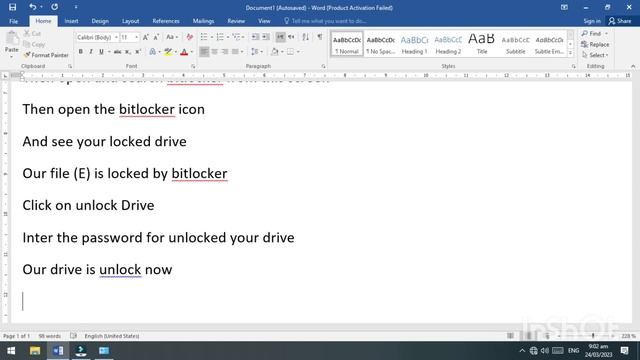Viewport: 640px width, 360px height.
Task: Apply strikethrough formatting
Action: click(x=117, y=52)
